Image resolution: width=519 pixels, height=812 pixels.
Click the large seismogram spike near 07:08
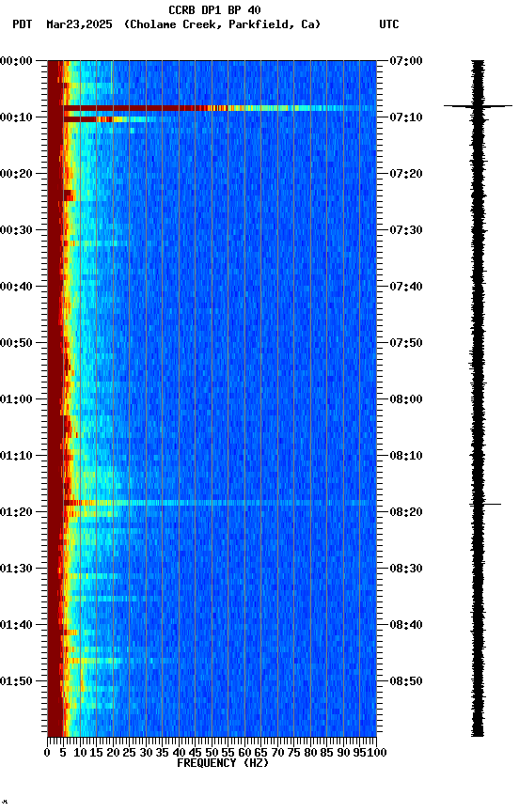click(x=478, y=106)
